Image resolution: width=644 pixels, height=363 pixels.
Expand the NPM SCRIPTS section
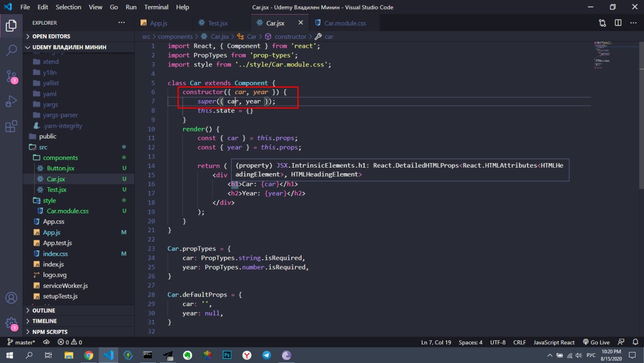[x=50, y=332]
